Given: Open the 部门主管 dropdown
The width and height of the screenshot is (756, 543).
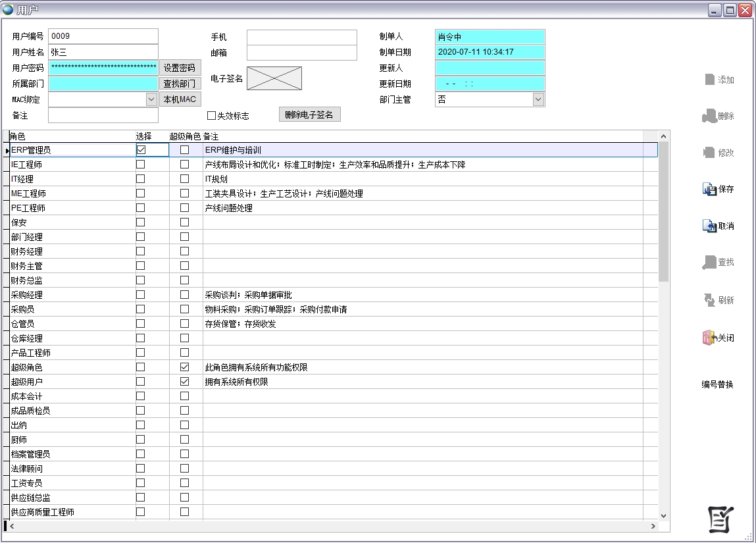Looking at the screenshot, I should coord(538,99).
